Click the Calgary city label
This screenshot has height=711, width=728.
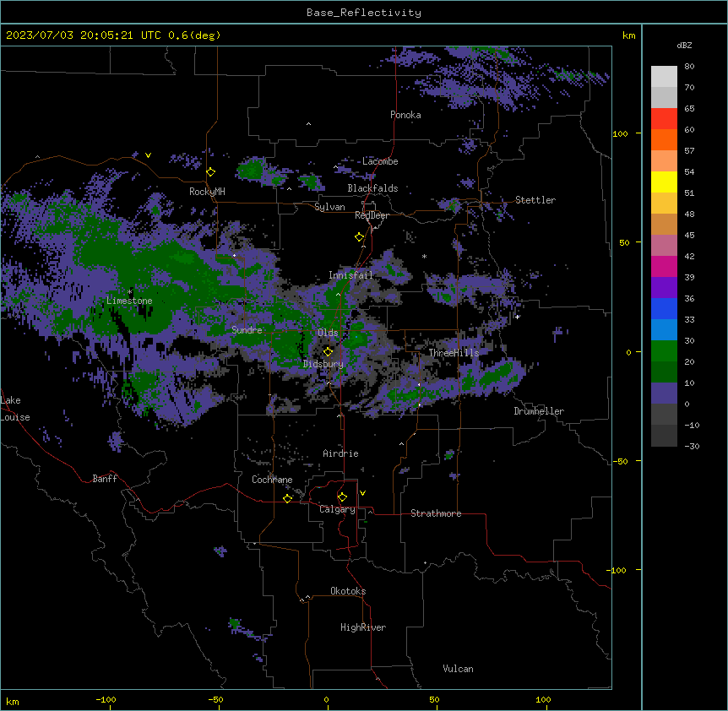[338, 509]
